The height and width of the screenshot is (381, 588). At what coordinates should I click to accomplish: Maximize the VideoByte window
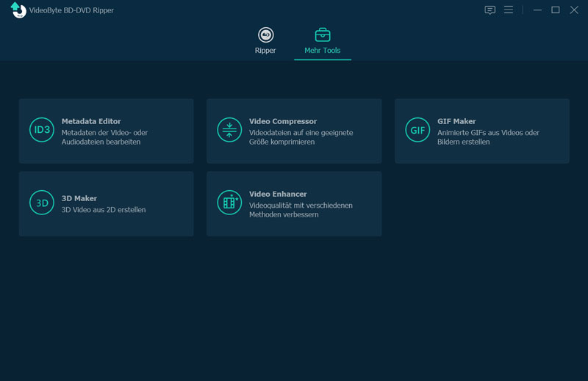[556, 10]
